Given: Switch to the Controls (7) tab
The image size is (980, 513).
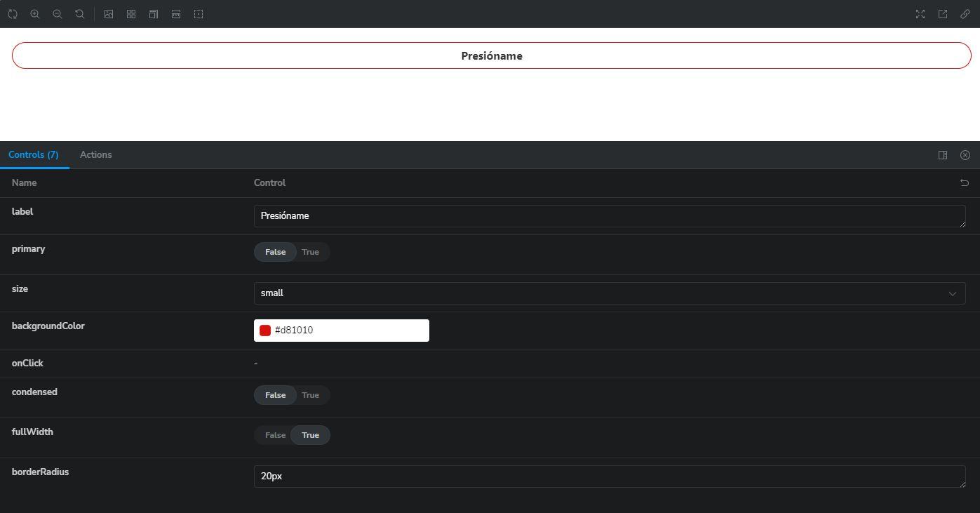Looking at the screenshot, I should (34, 154).
